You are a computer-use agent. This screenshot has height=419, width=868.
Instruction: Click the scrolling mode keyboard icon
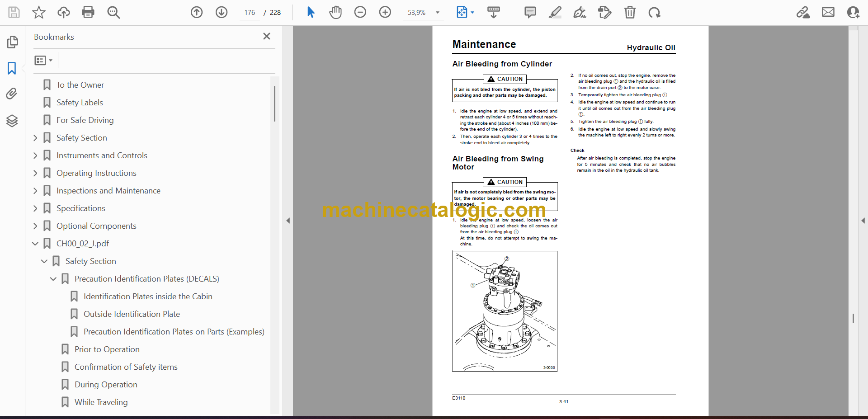[494, 12]
